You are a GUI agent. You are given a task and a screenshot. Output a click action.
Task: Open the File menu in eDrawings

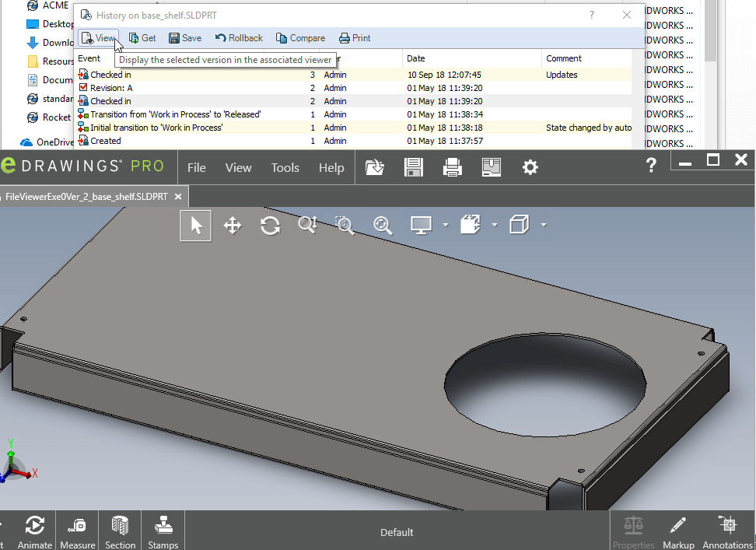(197, 167)
